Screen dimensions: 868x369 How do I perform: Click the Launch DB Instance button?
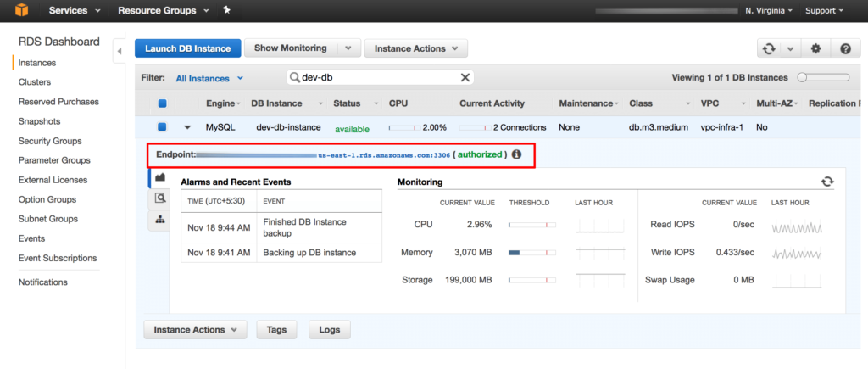[187, 48]
